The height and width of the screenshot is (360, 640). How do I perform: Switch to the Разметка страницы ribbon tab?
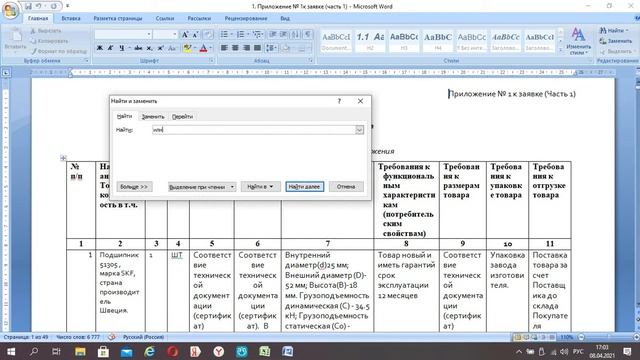click(118, 18)
